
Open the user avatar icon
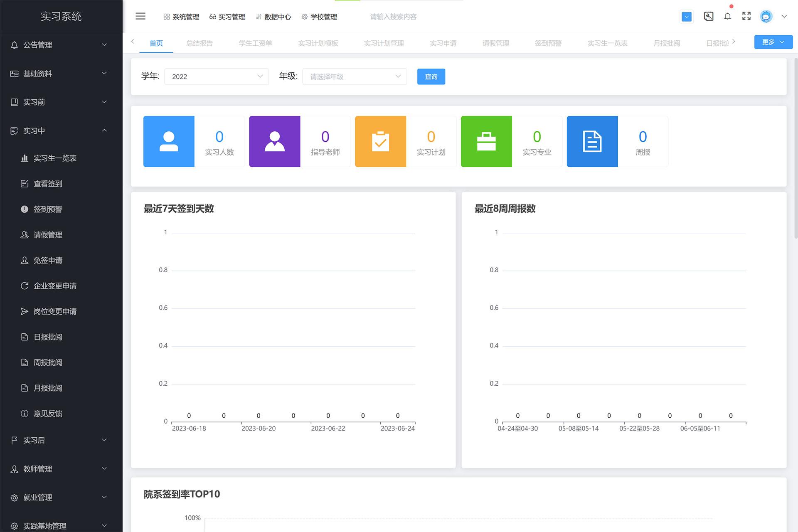coord(766,16)
